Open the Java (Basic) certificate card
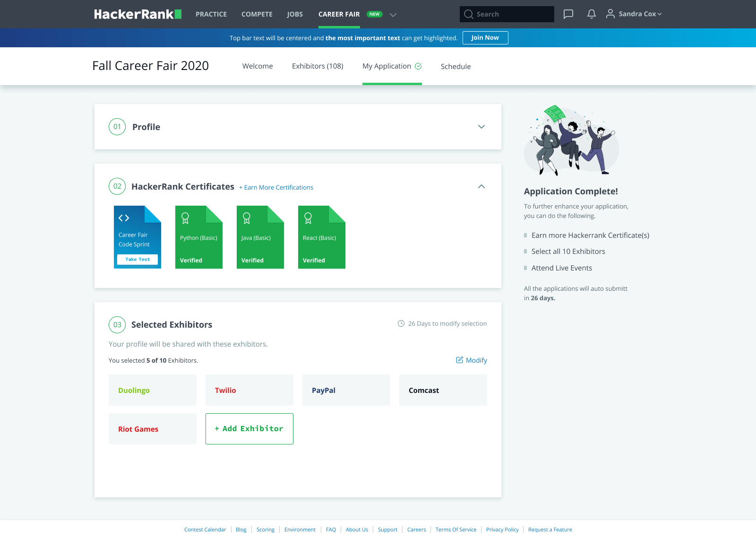 (260, 237)
